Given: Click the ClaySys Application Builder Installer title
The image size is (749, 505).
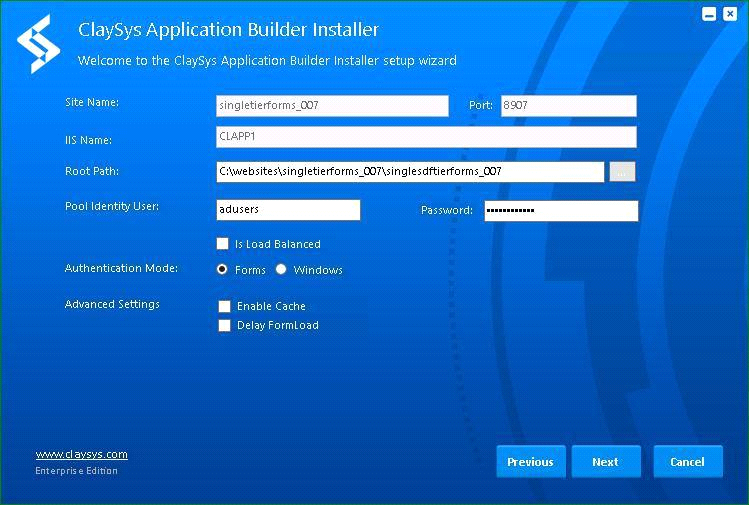Looking at the screenshot, I should tap(228, 30).
